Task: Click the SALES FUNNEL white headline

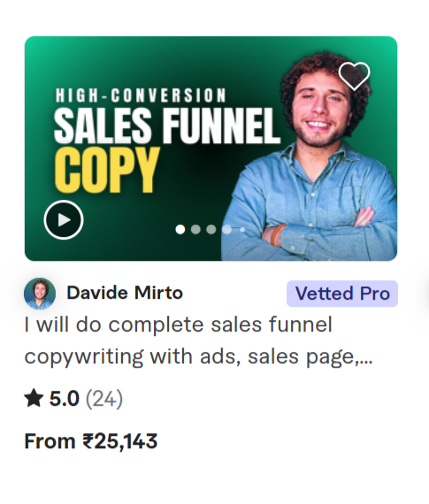Action: (167, 126)
